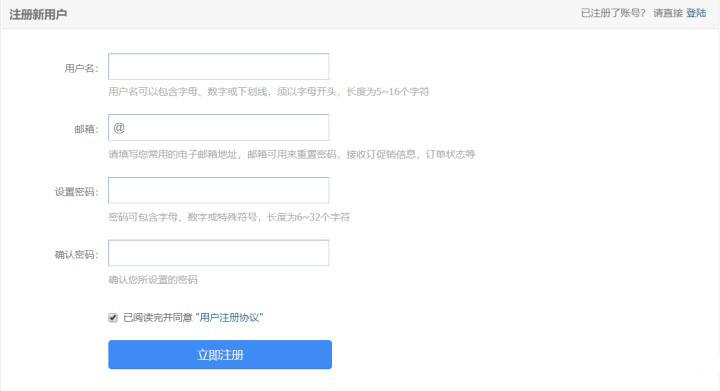Click the 已阅读完并同意 label text
Viewport: 720px width, 391px height.
[x=158, y=318]
